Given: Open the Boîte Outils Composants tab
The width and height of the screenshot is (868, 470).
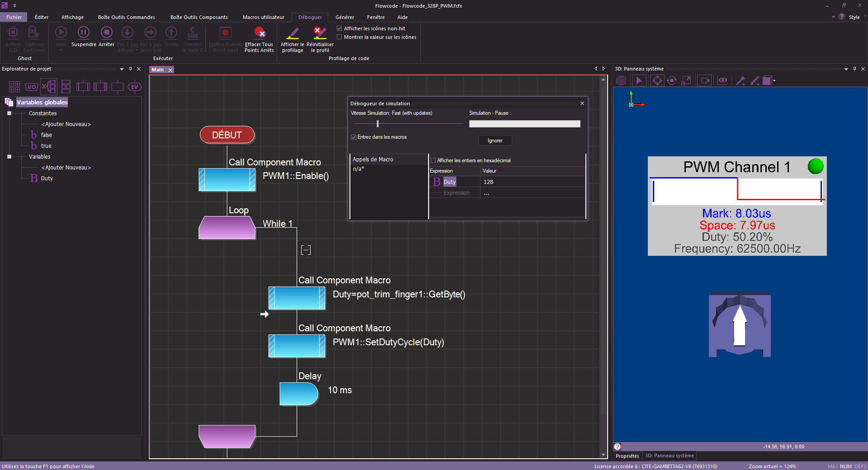Looking at the screenshot, I should [199, 17].
